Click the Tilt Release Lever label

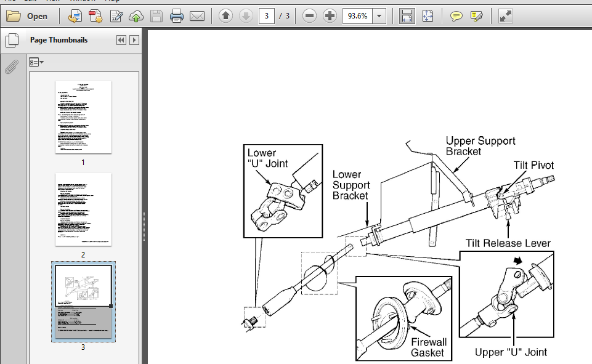click(508, 243)
